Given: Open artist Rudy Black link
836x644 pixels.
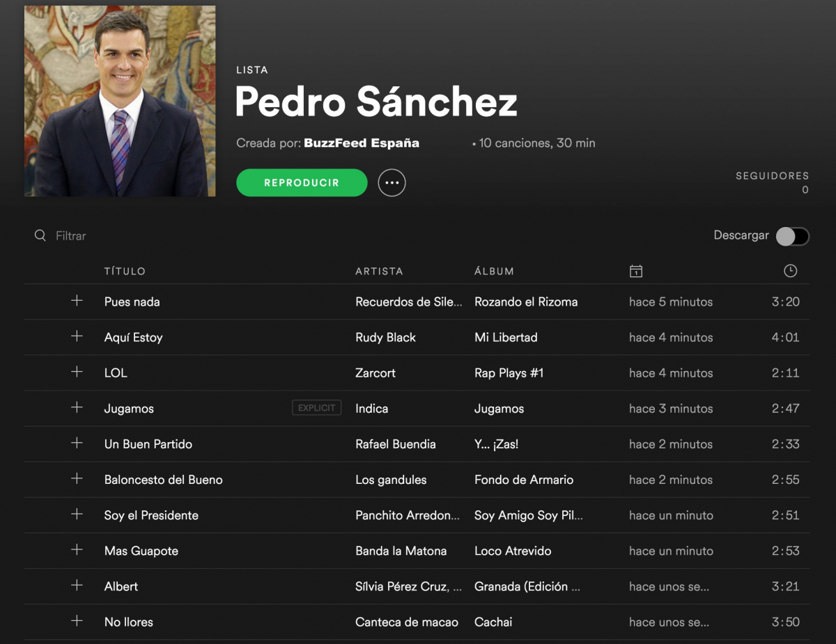Looking at the screenshot, I should (385, 337).
